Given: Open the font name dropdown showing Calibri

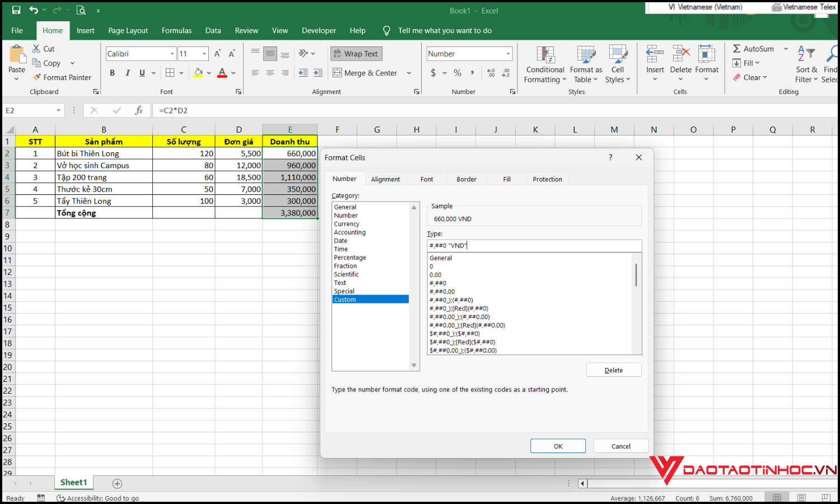Looking at the screenshot, I should coord(172,54).
